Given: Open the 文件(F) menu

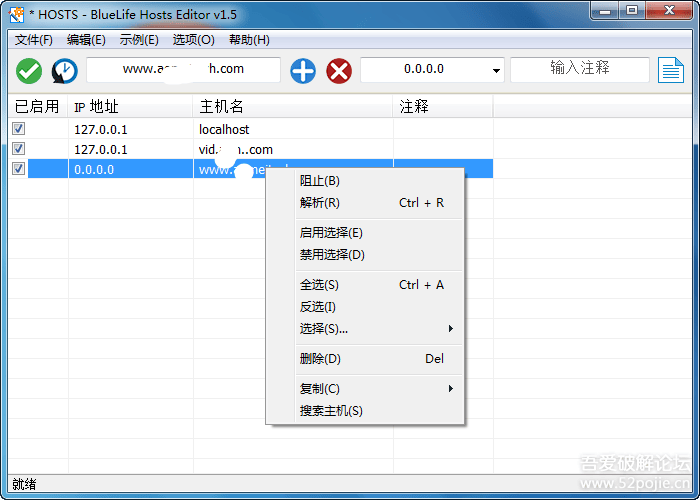Looking at the screenshot, I should [34, 40].
